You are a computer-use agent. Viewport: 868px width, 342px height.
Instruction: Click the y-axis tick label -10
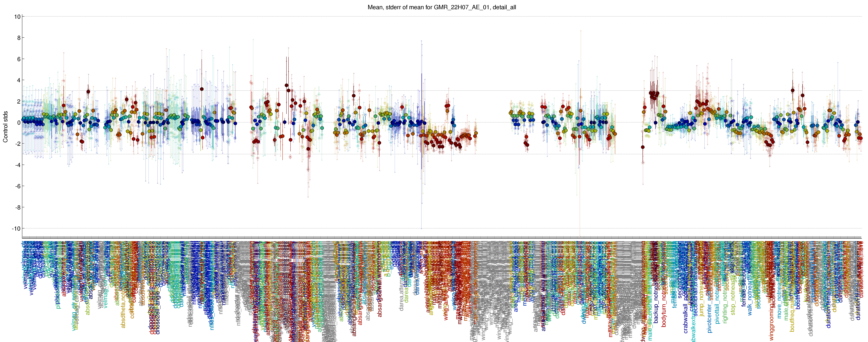[16, 229]
